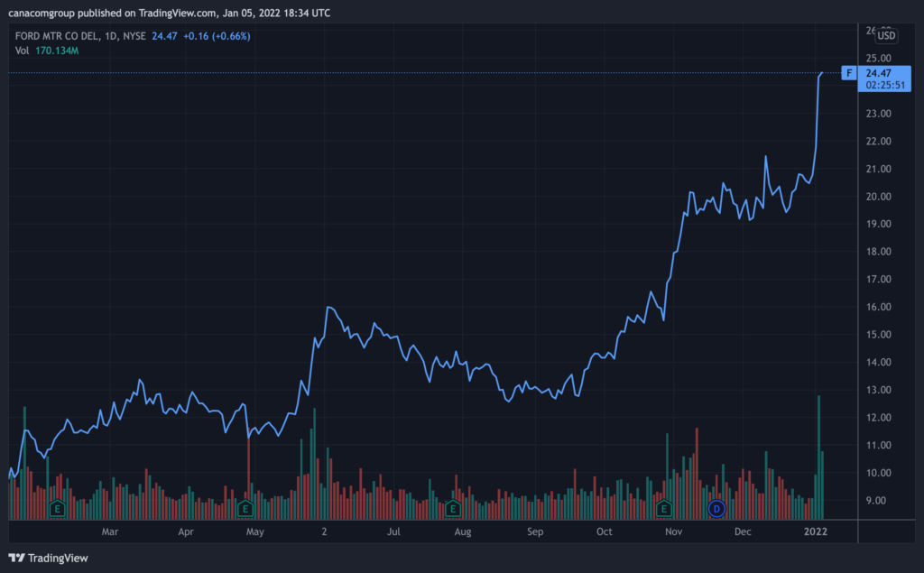Click the 02:25:51 bar countdown timer
This screenshot has height=573, width=924.
tap(885, 85)
